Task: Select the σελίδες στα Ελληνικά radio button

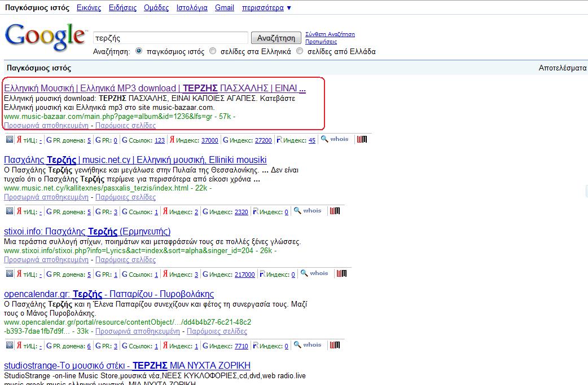Action: point(213,51)
